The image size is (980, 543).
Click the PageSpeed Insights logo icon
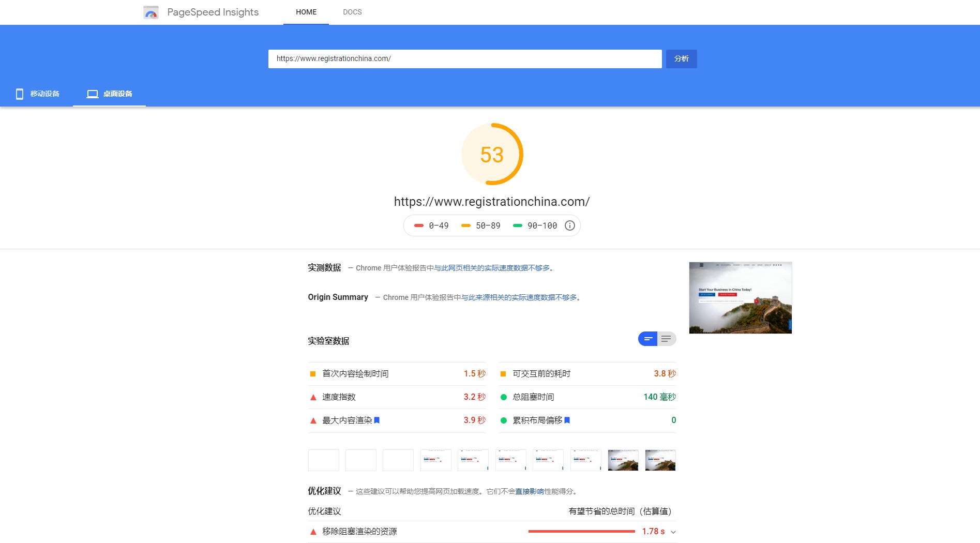coord(151,12)
